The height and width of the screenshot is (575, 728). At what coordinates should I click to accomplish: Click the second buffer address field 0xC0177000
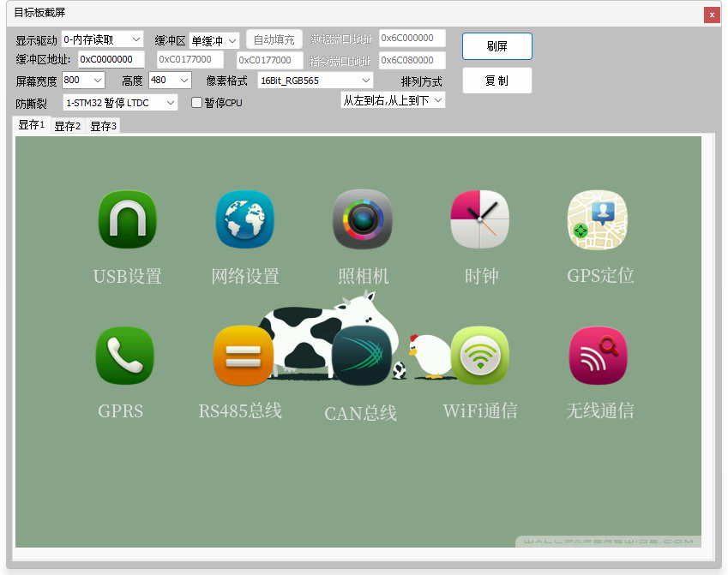tap(190, 59)
